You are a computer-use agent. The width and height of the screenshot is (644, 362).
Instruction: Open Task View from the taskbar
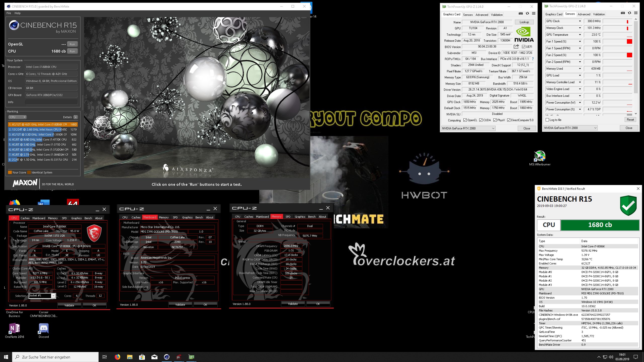coord(105,357)
